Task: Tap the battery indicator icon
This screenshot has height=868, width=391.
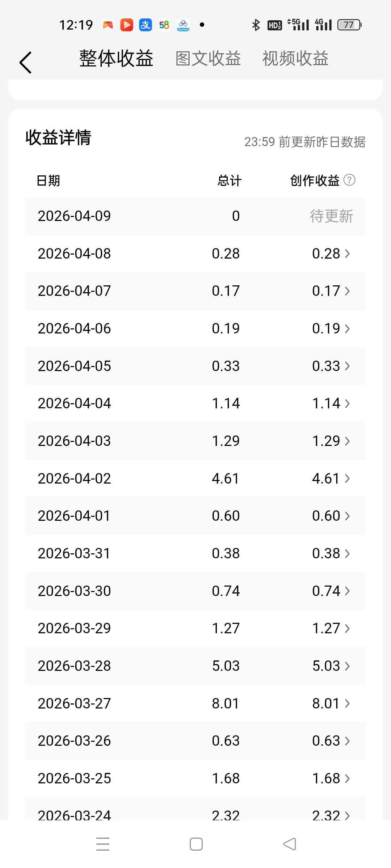Action: pos(349,25)
